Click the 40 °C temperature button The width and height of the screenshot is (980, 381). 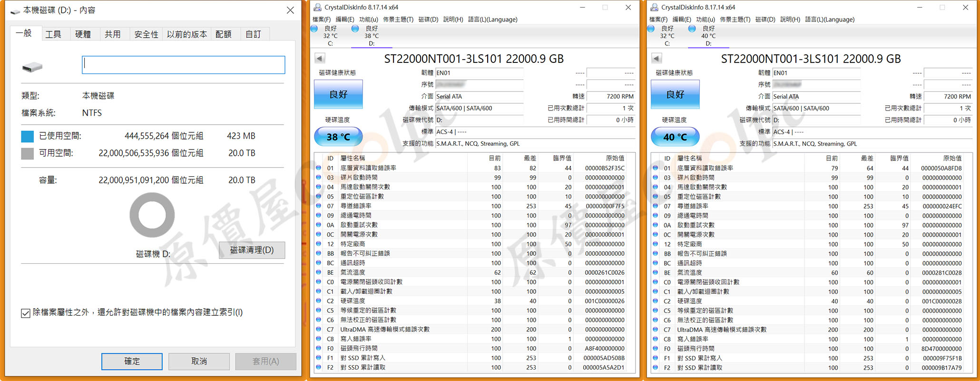tap(675, 137)
